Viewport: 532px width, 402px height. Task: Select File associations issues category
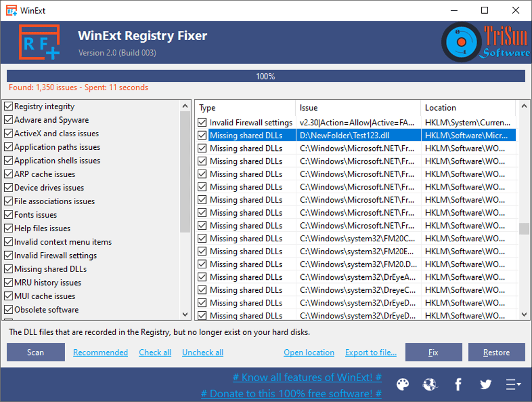(54, 202)
